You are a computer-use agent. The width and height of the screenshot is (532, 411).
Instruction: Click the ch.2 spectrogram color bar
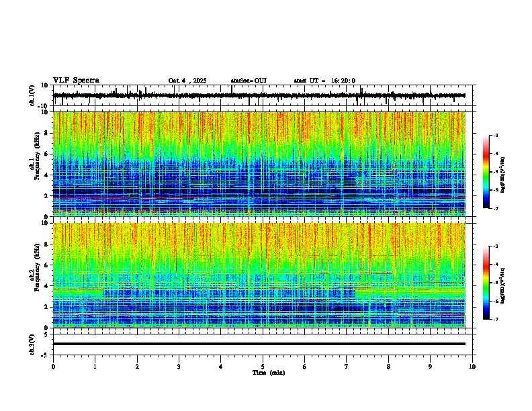pos(486,283)
